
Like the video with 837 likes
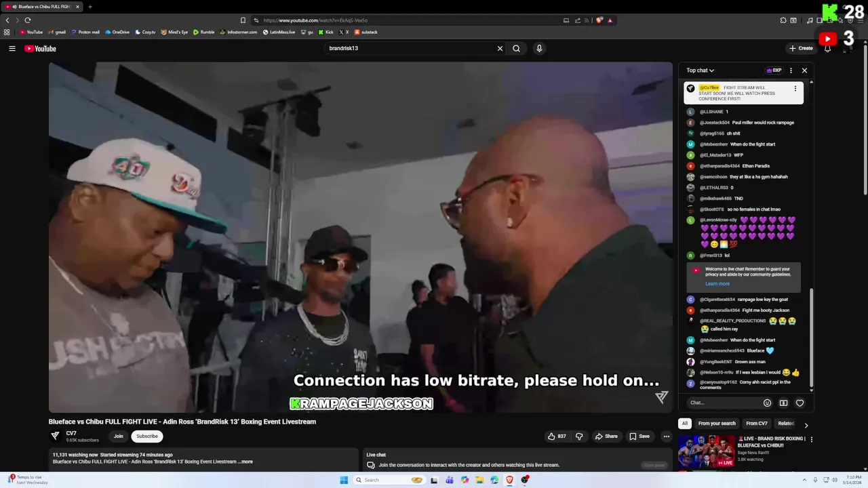[557, 436]
